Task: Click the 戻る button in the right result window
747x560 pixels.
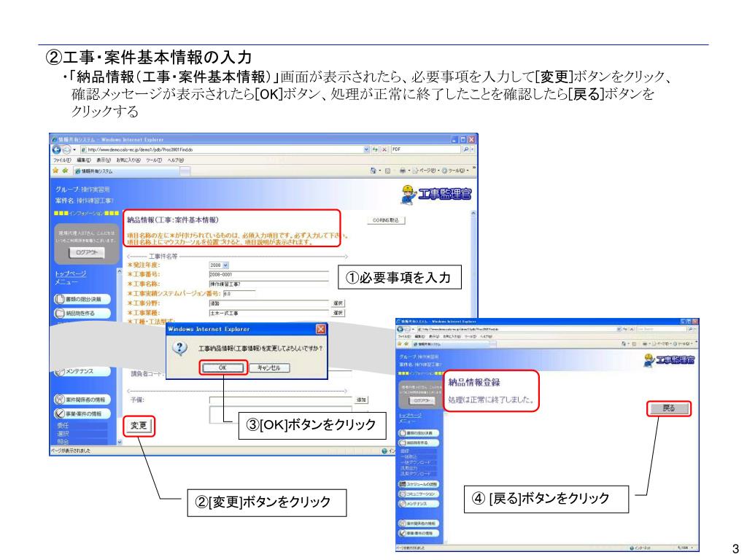Action: point(669,408)
